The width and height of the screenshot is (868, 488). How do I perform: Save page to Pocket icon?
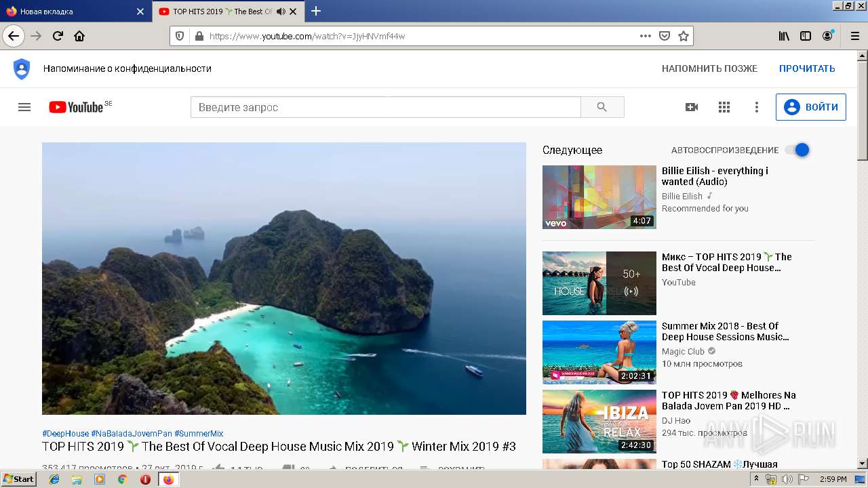(665, 36)
